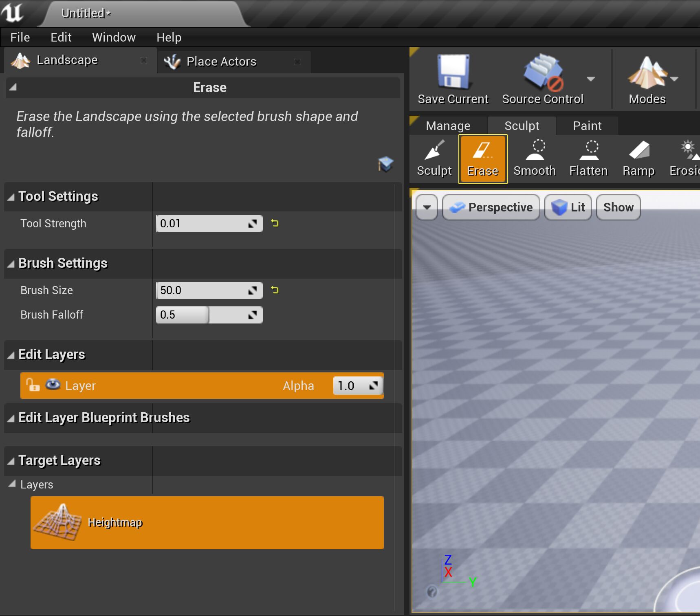Reset Tool Strength to default value

point(275,223)
